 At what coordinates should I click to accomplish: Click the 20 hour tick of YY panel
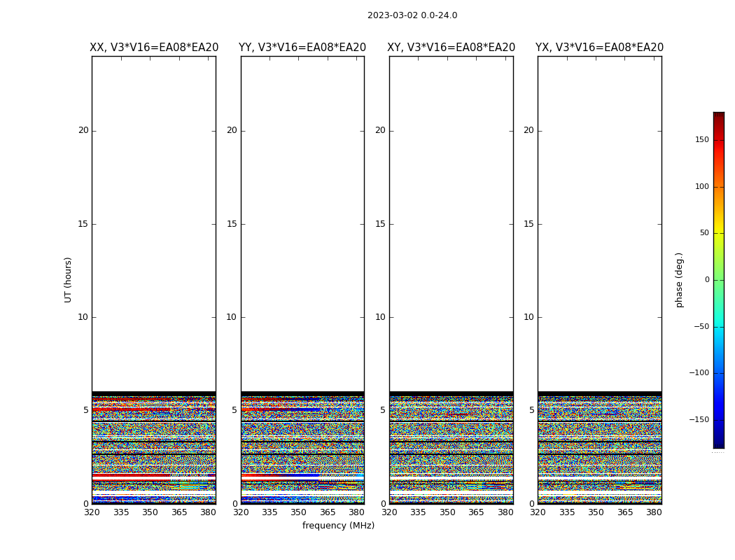(232, 130)
